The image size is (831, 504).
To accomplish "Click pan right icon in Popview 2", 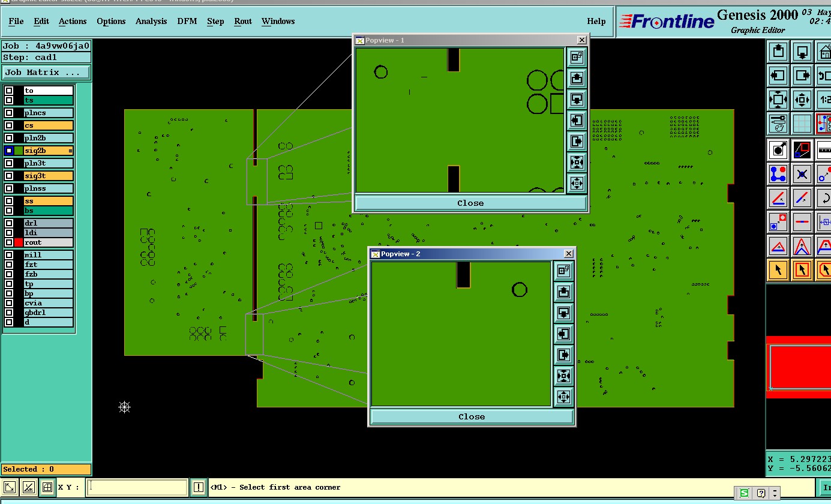I will 563,355.
